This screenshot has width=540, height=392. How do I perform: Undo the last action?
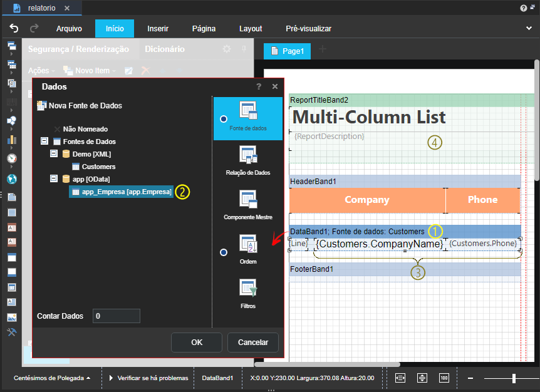[x=14, y=28]
